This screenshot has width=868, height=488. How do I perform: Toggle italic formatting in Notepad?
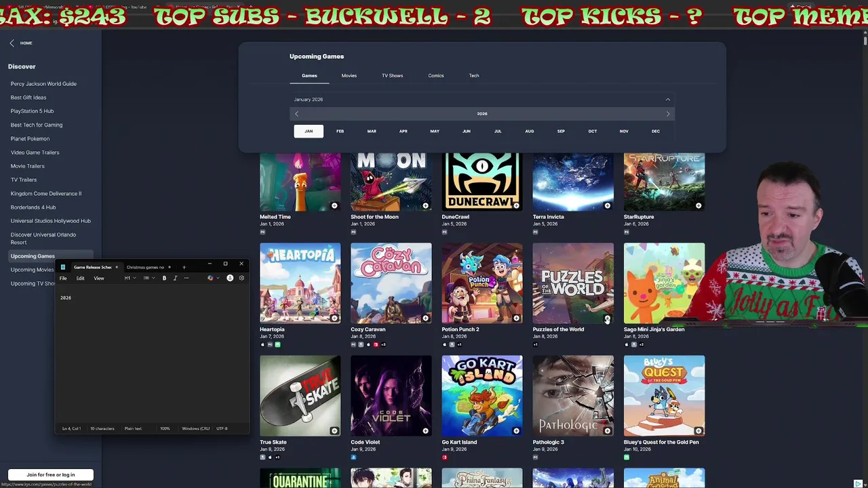click(x=175, y=278)
